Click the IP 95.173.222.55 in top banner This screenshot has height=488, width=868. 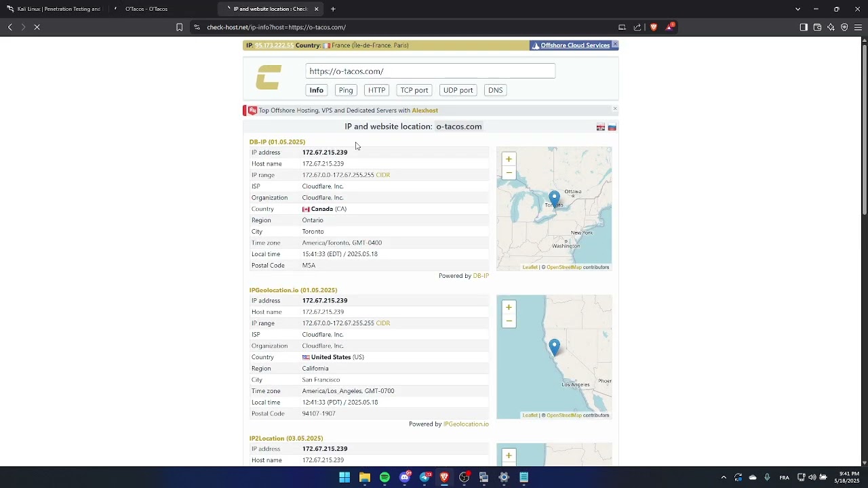point(274,45)
